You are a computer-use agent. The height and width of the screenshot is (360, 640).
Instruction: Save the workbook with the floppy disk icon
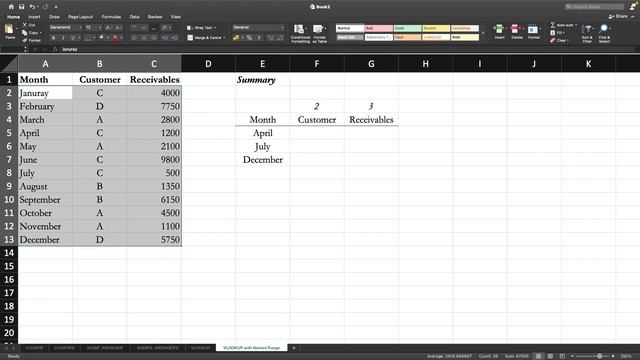tap(22, 7)
